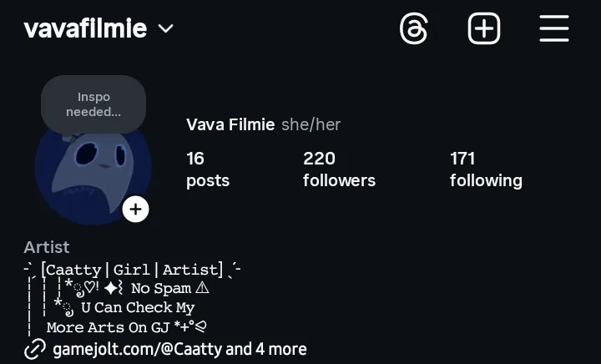View the 16 posts count
601x364 pixels.
coord(208,169)
